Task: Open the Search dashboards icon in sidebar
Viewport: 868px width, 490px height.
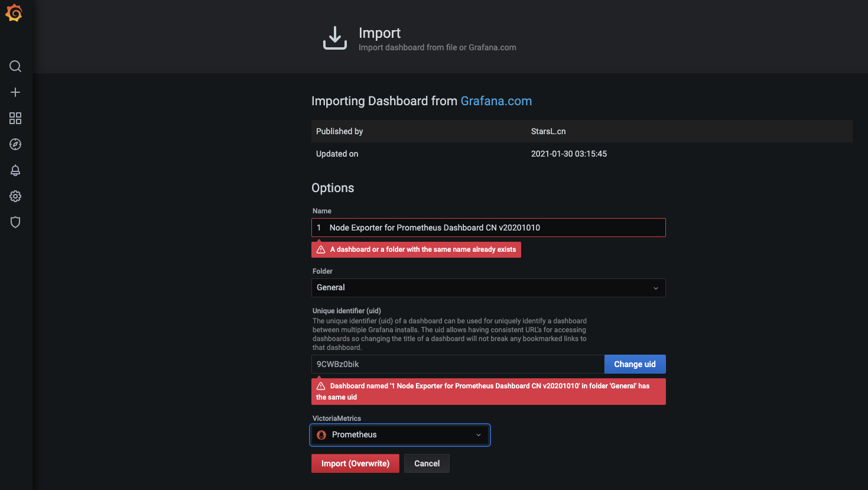Action: click(15, 66)
